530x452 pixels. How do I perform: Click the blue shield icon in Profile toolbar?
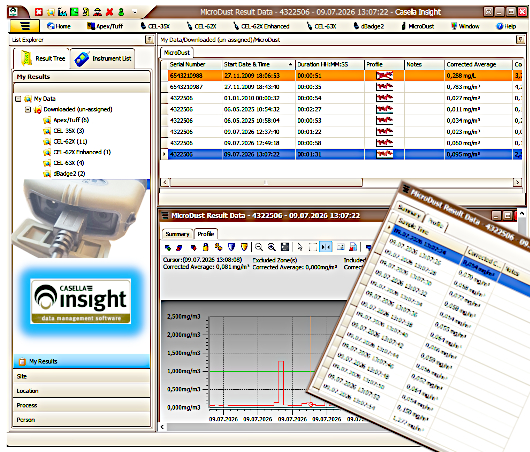[231, 247]
